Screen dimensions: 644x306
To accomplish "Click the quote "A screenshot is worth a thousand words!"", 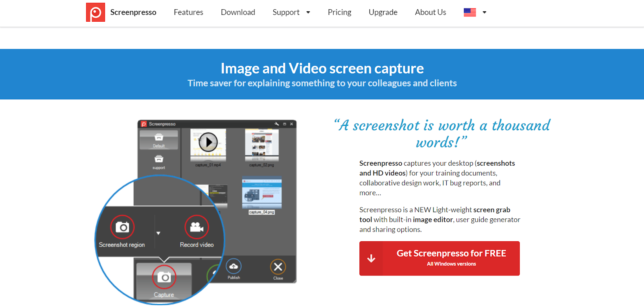I will (x=442, y=134).
